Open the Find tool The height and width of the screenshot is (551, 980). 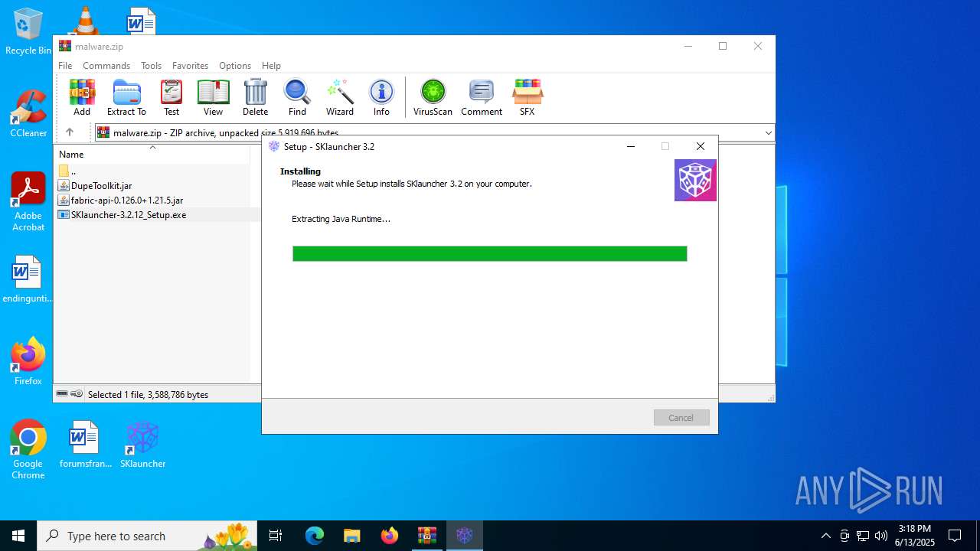click(x=297, y=97)
